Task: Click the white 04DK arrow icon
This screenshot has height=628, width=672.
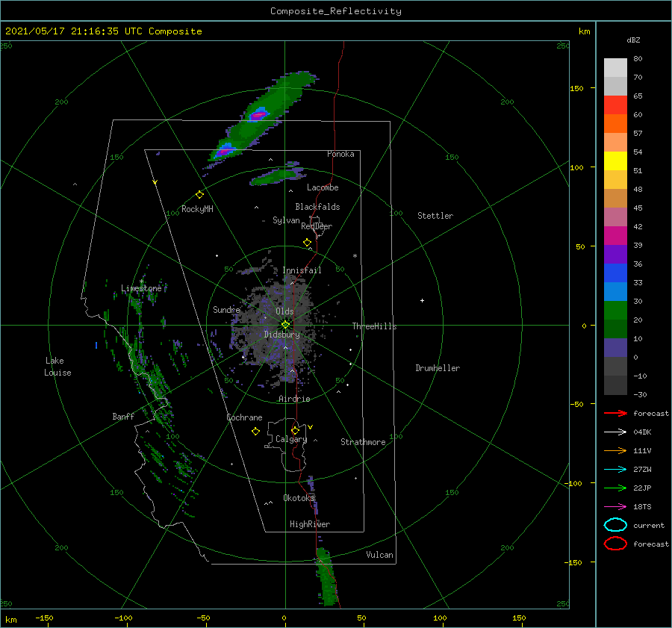Action: [615, 432]
